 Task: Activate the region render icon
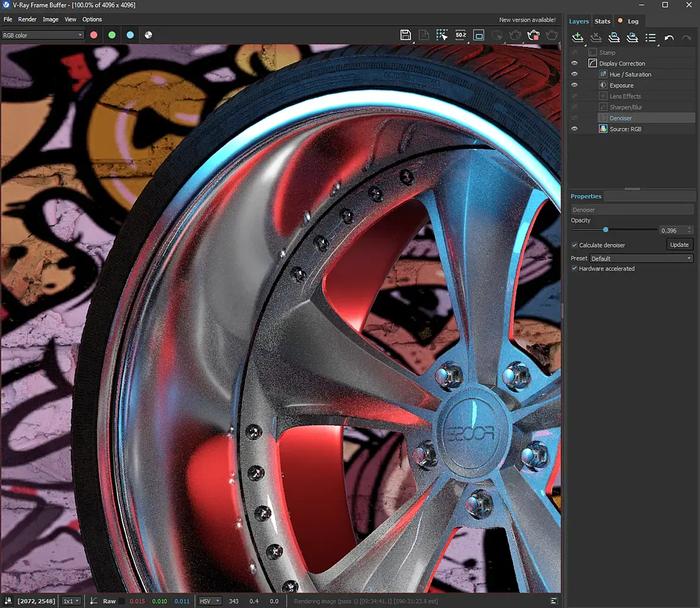[479, 35]
